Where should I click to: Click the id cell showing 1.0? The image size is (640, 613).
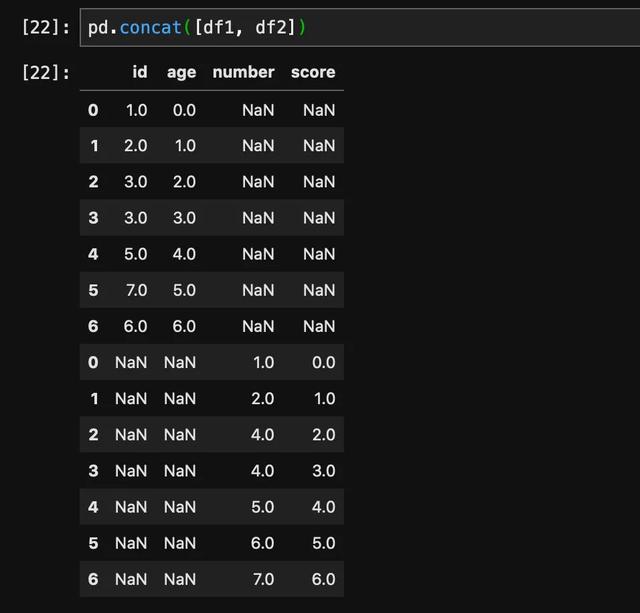pyautogui.click(x=135, y=110)
